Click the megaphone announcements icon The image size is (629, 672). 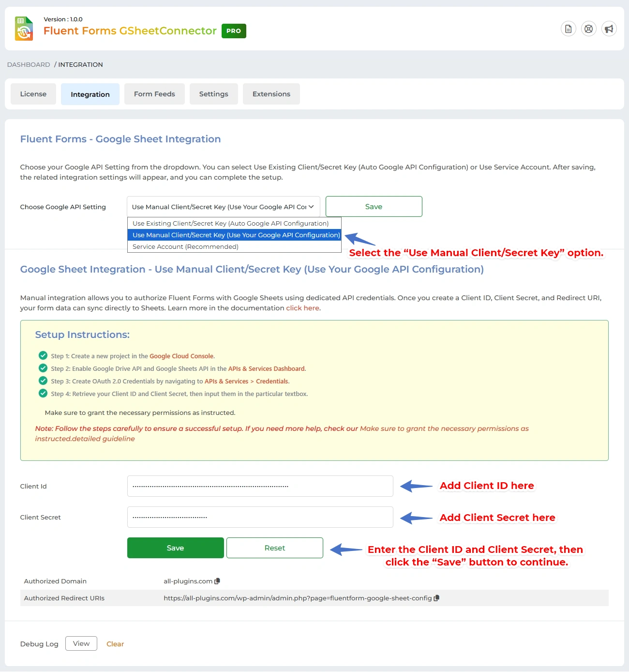pos(609,29)
